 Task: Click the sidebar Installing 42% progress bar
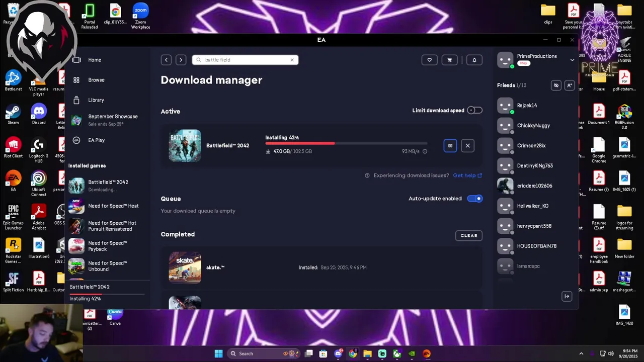(x=107, y=294)
